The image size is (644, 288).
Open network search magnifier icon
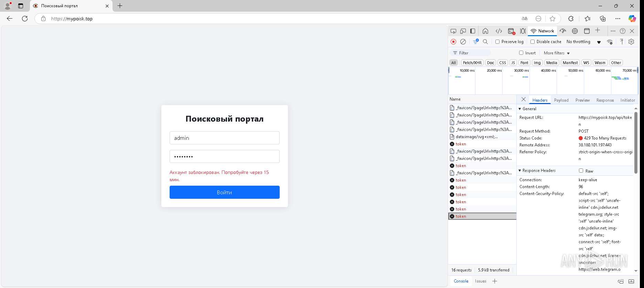coord(485,42)
